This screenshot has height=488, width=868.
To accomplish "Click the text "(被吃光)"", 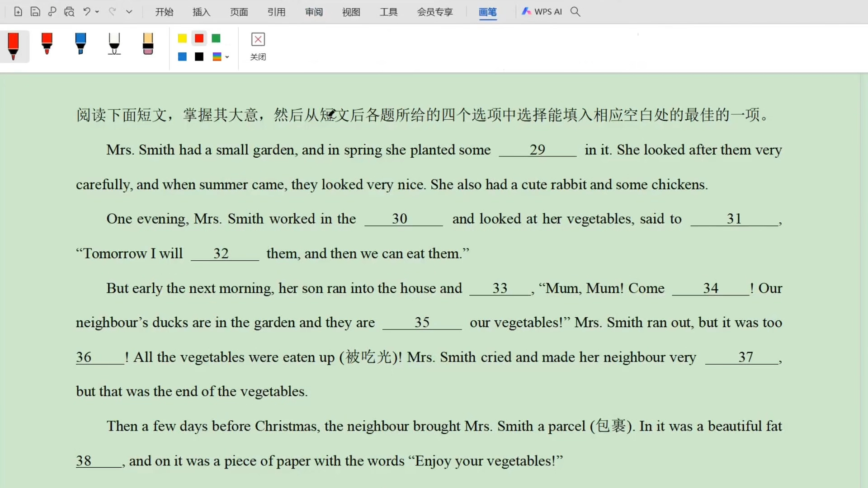I will pyautogui.click(x=370, y=357).
